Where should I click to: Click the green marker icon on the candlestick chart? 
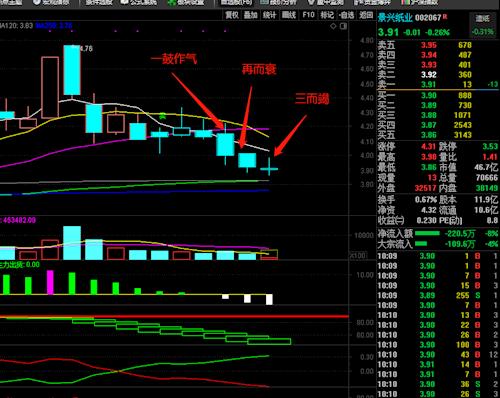(162, 116)
